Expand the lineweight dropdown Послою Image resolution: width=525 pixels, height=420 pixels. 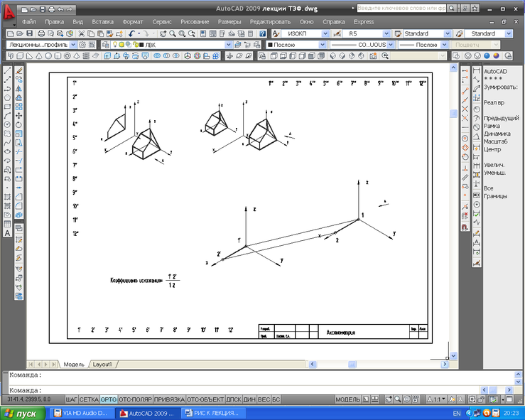[444, 45]
